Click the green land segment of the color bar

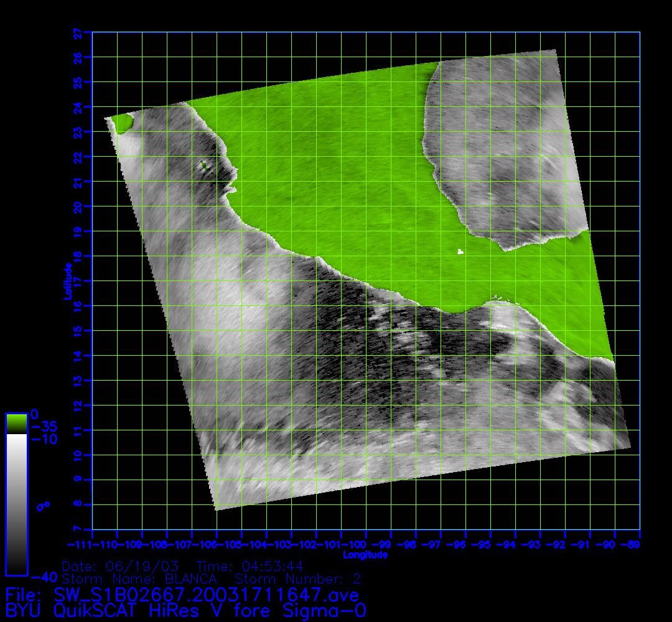(16, 424)
